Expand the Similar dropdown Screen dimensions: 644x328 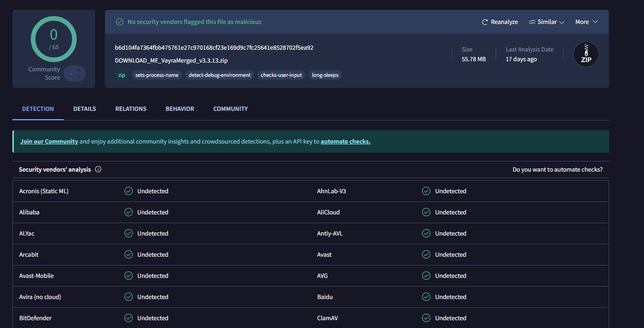tap(547, 22)
